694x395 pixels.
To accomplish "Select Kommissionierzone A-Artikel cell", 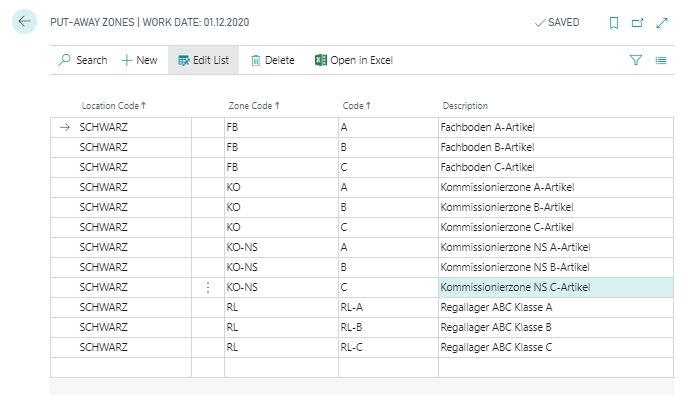I will [x=555, y=187].
